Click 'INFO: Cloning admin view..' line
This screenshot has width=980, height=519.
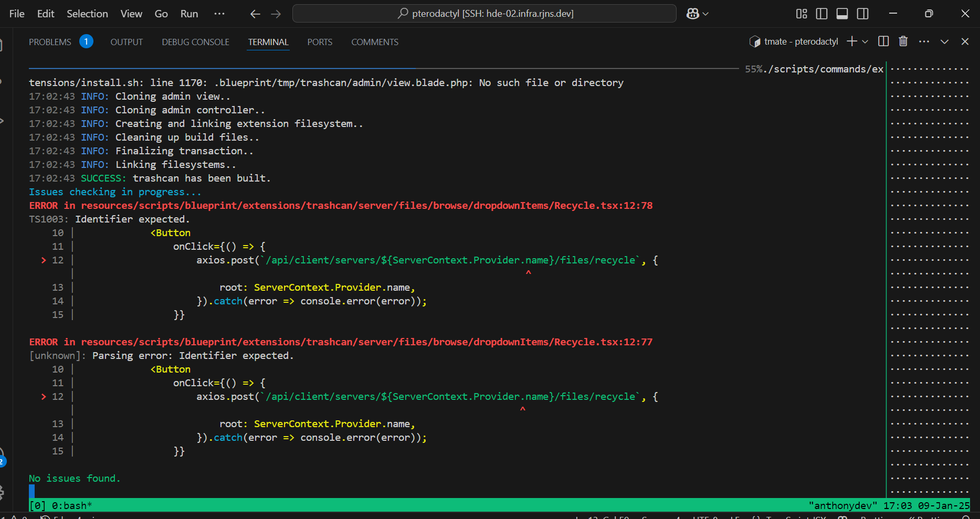pyautogui.click(x=155, y=97)
